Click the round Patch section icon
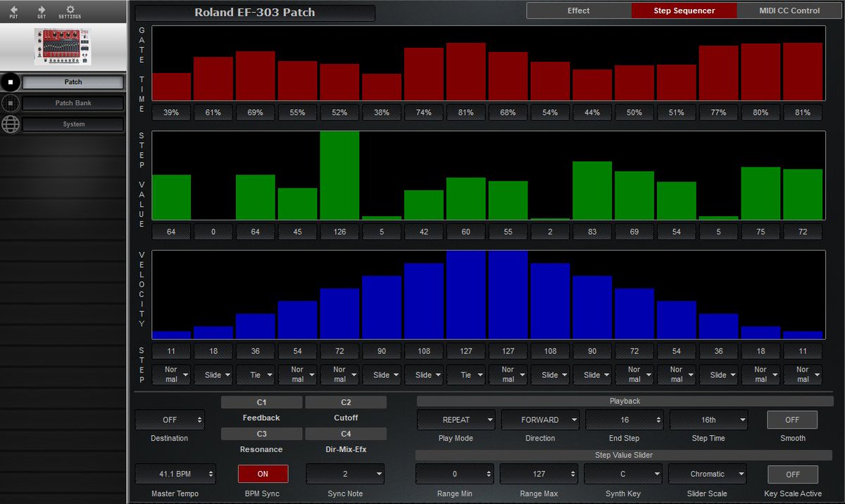Screen dimensions: 845x504 coord(10,82)
